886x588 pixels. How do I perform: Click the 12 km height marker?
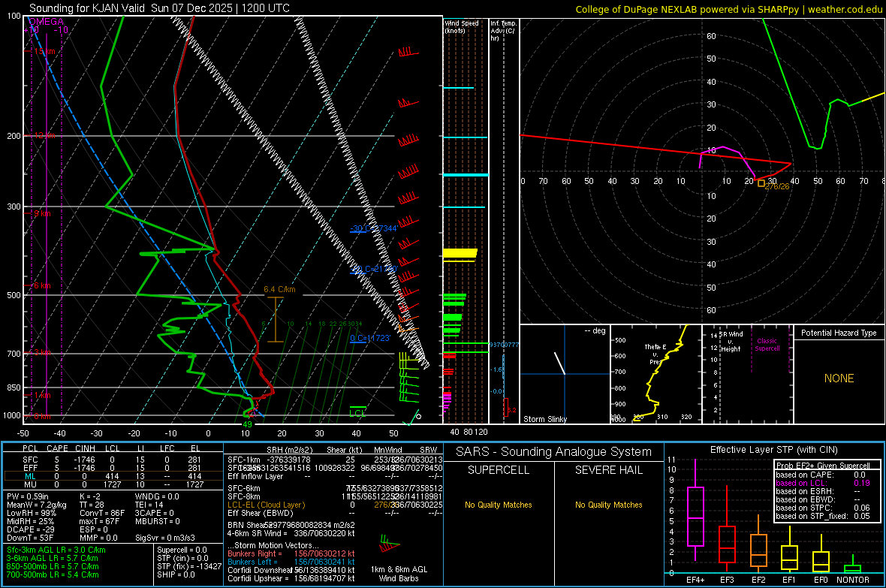(x=44, y=136)
